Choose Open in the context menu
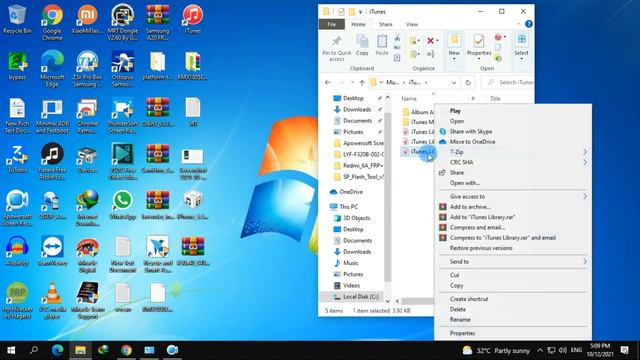 click(x=513, y=121)
